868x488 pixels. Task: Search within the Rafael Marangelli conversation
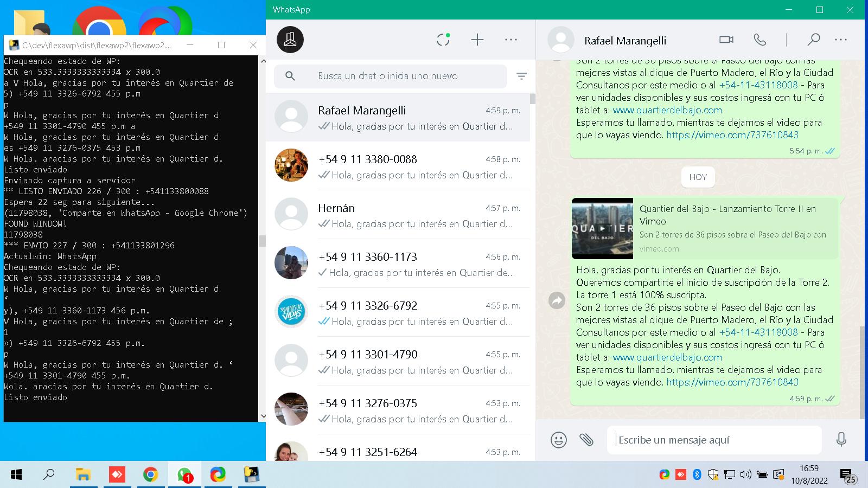point(813,40)
